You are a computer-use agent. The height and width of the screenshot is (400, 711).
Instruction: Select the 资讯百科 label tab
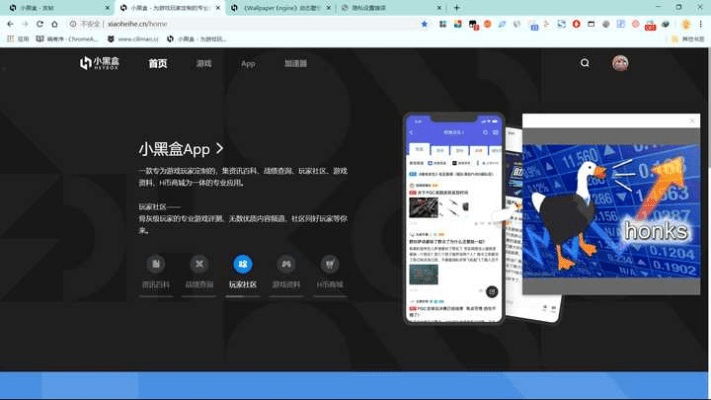pos(156,285)
